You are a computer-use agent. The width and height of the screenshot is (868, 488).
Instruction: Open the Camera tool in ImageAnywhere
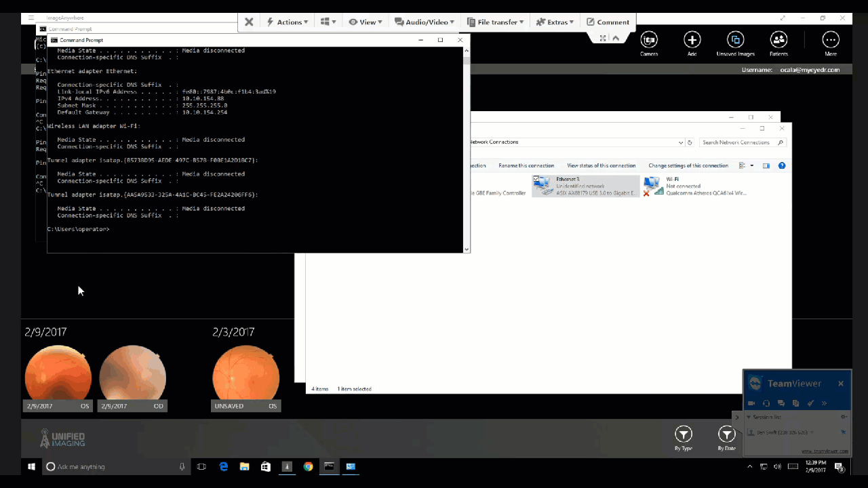click(x=649, y=39)
